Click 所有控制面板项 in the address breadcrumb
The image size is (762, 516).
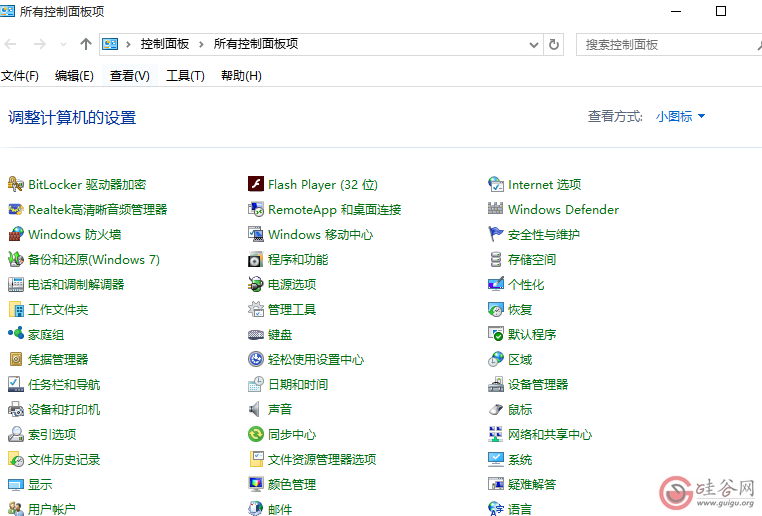coord(256,44)
